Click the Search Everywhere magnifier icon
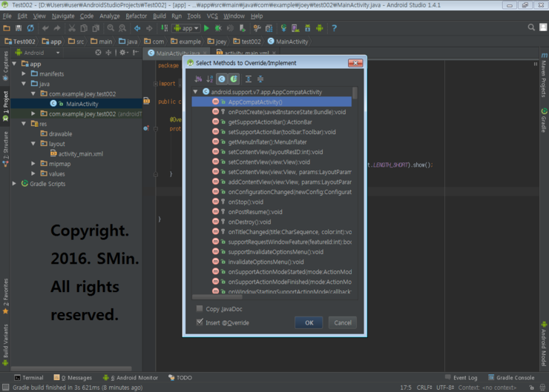Image resolution: width=549 pixels, height=392 pixels. [x=531, y=27]
